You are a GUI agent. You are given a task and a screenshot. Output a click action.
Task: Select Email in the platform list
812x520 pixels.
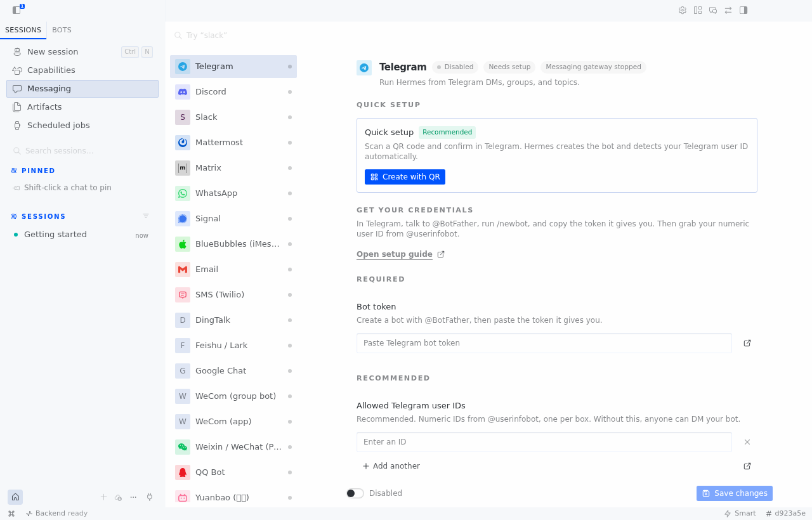pos(233,270)
